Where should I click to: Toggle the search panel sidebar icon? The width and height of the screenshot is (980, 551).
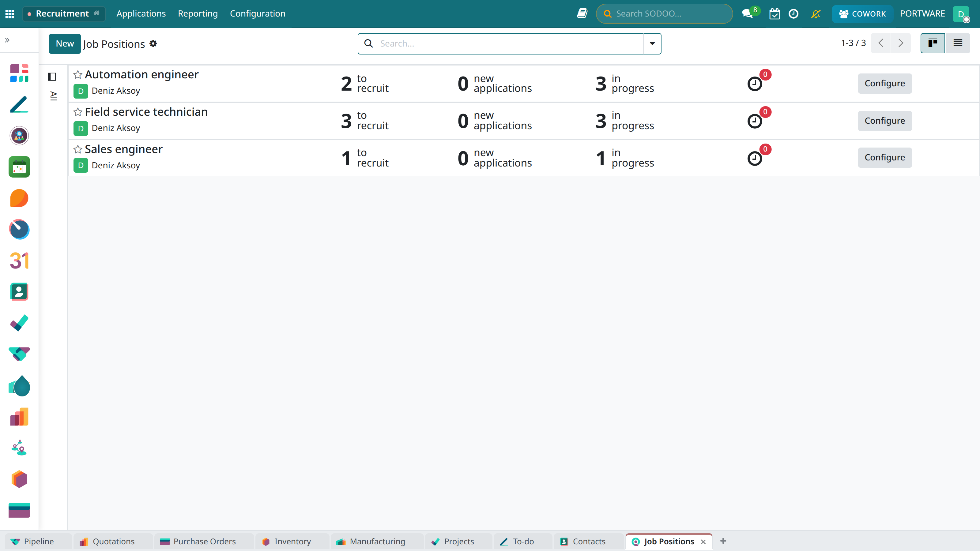pyautogui.click(x=52, y=77)
